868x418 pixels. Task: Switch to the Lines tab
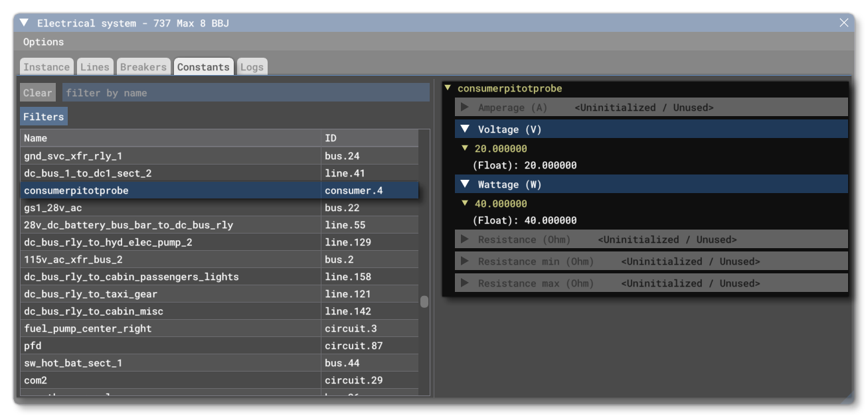click(x=95, y=66)
